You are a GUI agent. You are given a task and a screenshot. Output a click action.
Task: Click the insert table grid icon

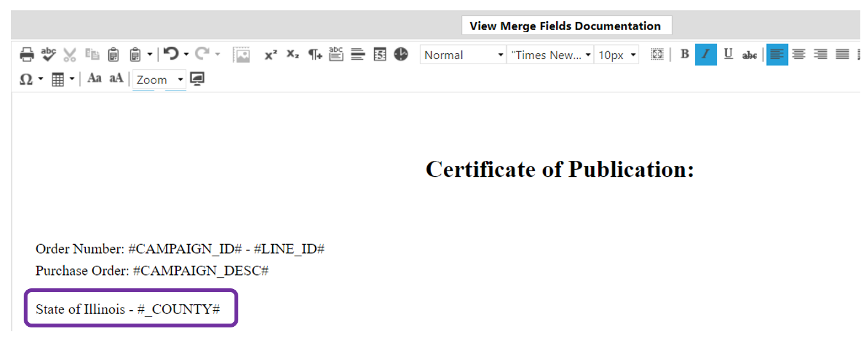pos(58,79)
